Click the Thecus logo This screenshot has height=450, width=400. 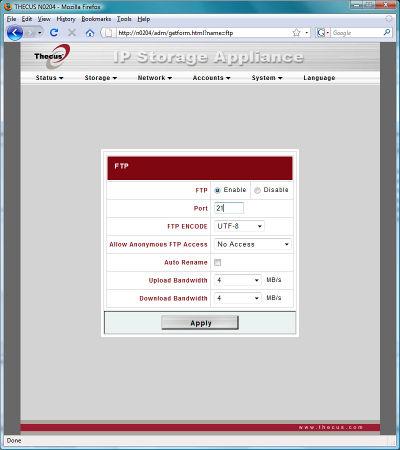click(52, 56)
